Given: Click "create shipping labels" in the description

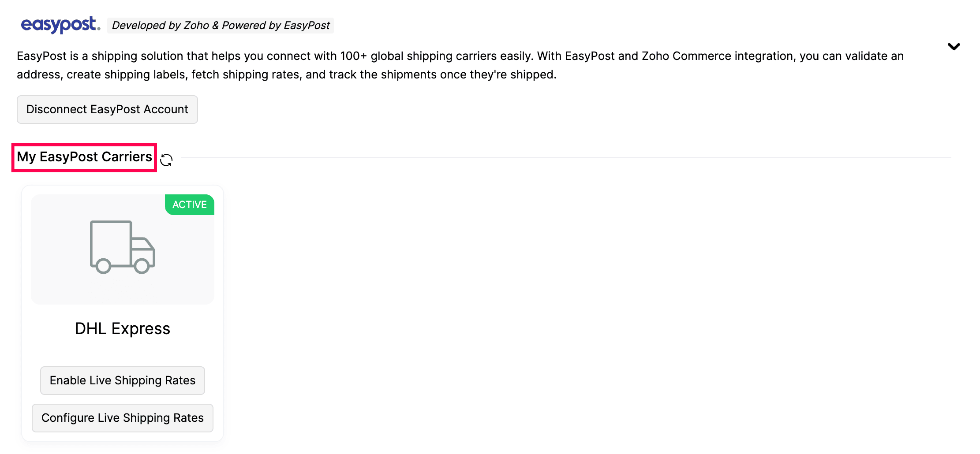Looking at the screenshot, I should 127,74.
